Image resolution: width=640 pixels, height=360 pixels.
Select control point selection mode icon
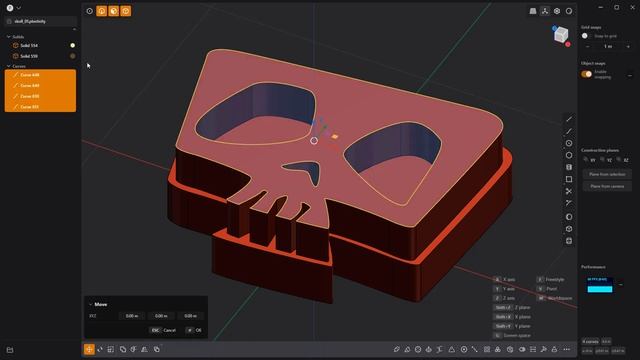pyautogui.click(x=89, y=11)
